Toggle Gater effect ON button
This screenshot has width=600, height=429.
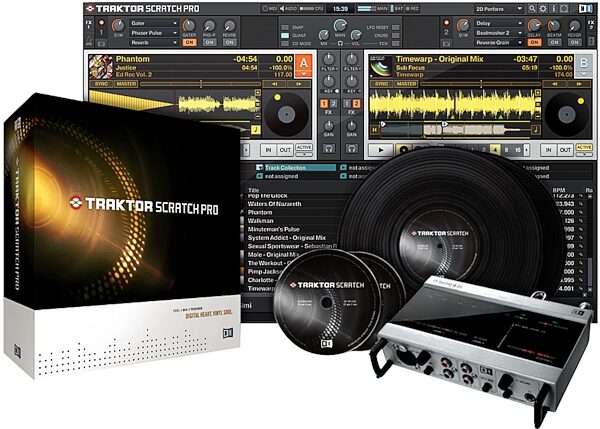click(189, 42)
